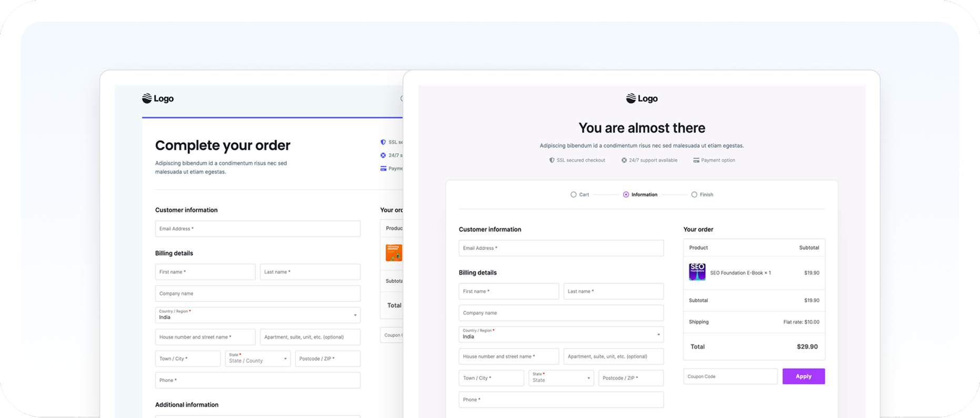Screen dimensions: 980x418
Task: Open Country / Region dropdown in left form
Action: point(258,315)
